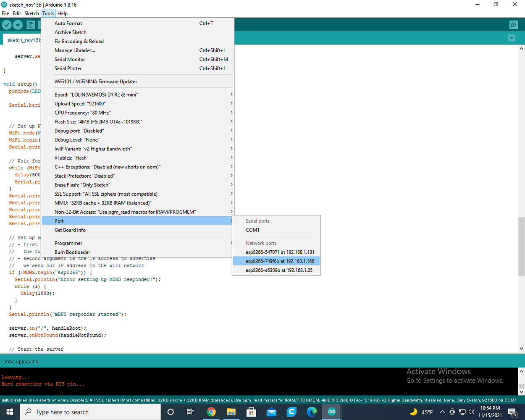525x420 pixels.
Task: Choose Serial Plotter from the Tools menu
Action: point(68,68)
